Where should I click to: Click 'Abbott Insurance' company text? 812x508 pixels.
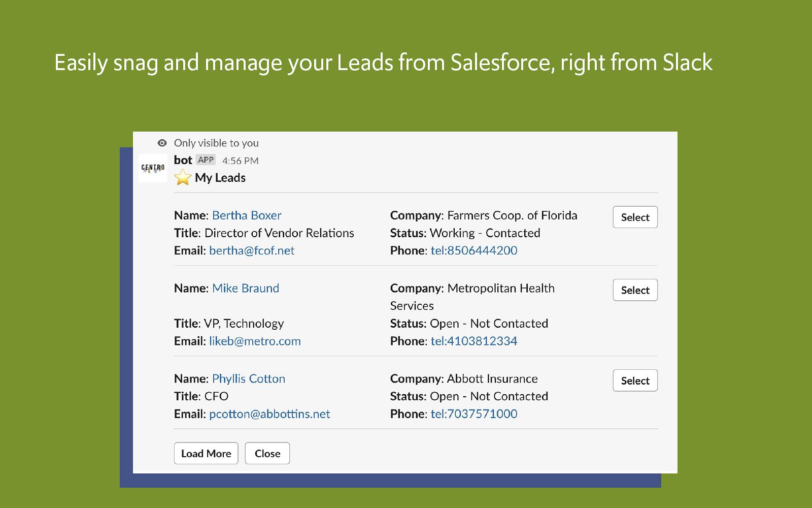click(x=492, y=378)
